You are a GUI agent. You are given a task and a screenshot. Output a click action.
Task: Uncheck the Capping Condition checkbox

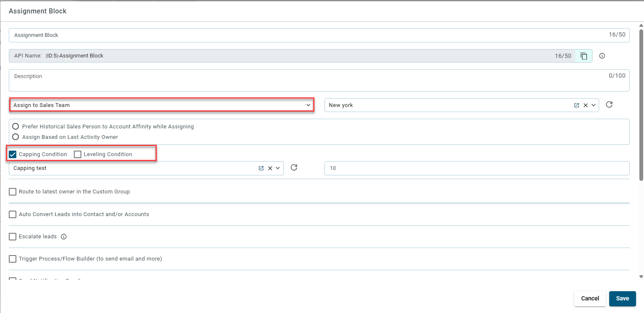[13, 154]
